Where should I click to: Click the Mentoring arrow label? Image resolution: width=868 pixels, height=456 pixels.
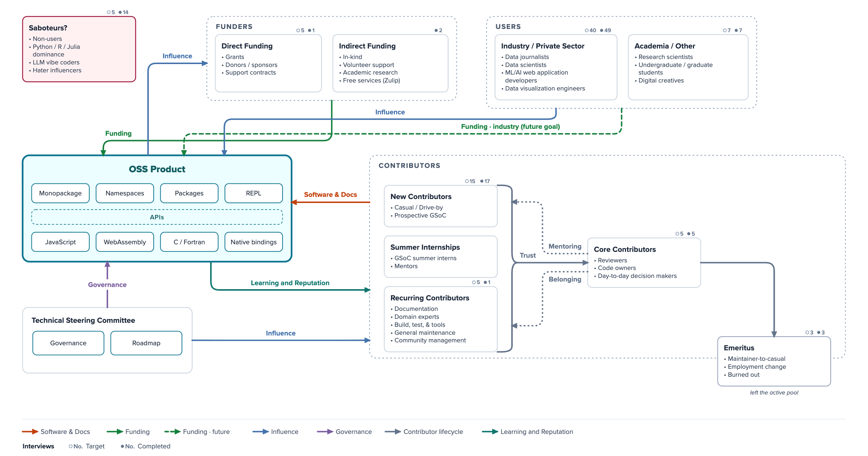(565, 246)
